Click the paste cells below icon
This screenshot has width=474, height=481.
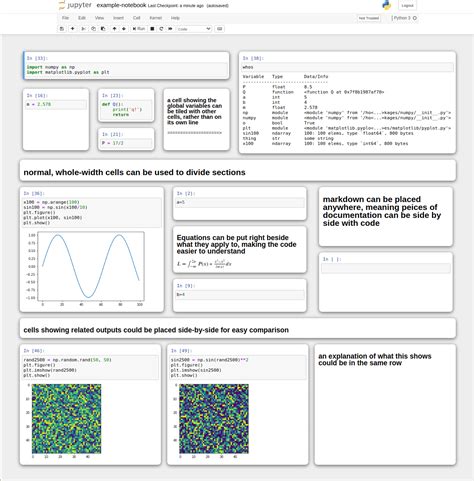point(103,29)
